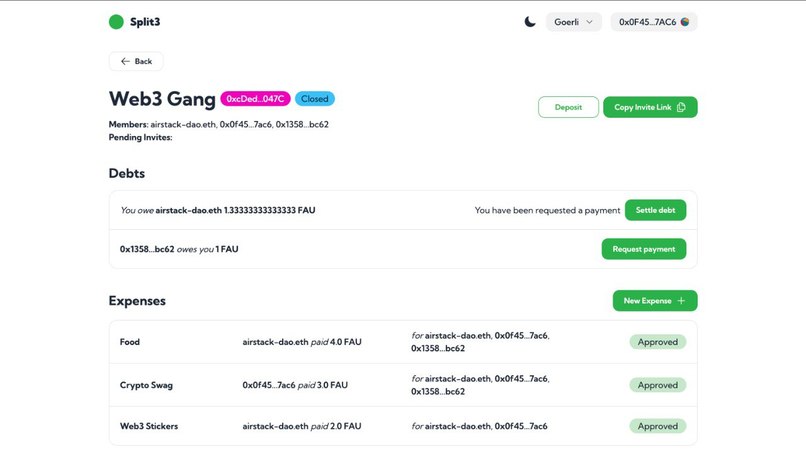The width and height of the screenshot is (806, 459).
Task: Click the Expenses section heading
Action: [x=137, y=301]
